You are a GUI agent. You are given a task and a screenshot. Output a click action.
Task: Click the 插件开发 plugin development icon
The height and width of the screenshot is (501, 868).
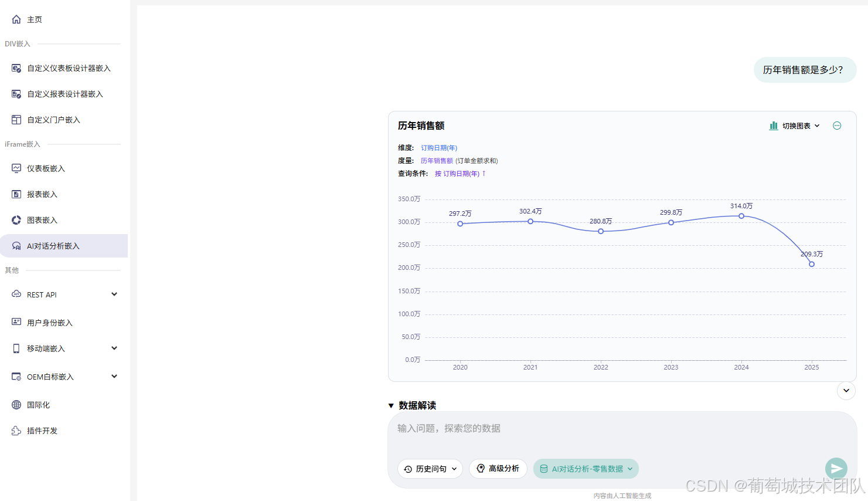(x=16, y=430)
